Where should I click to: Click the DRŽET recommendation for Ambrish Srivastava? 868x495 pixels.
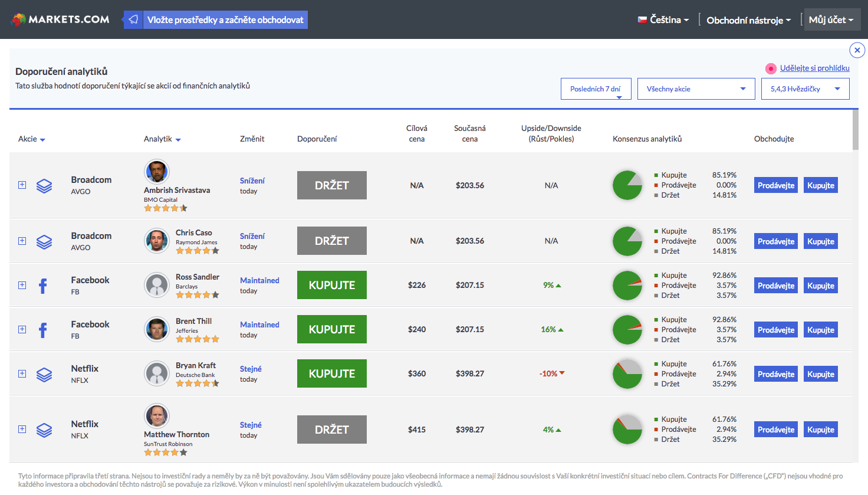pyautogui.click(x=332, y=185)
